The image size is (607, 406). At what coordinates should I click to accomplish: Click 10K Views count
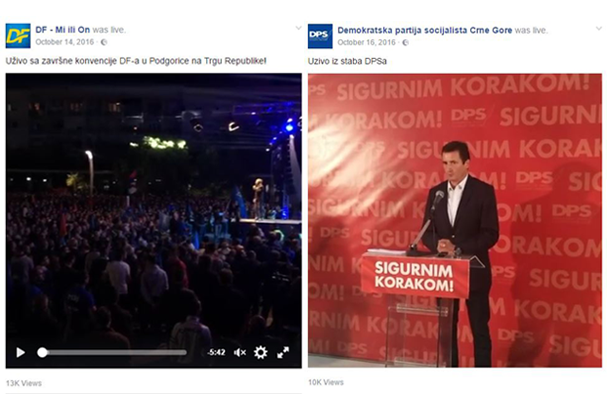point(326,382)
